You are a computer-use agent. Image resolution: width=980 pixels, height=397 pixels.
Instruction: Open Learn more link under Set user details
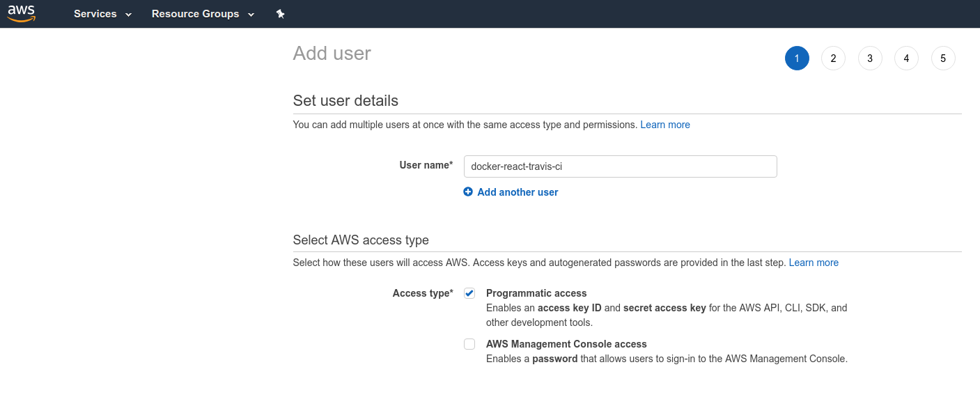click(665, 125)
